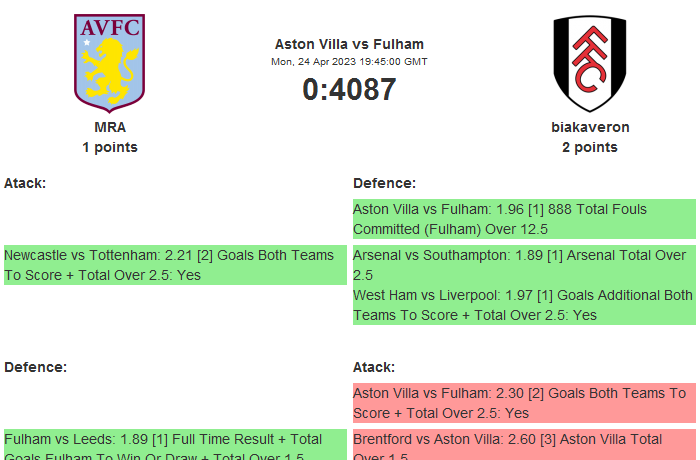This screenshot has width=700, height=460.
Task: Select the biakaveron player name
Action: (590, 127)
